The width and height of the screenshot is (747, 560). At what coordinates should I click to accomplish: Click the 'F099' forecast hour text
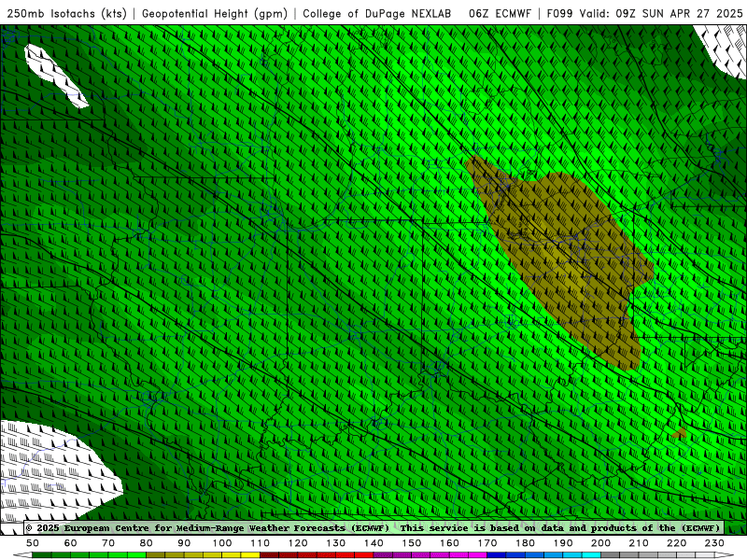coord(559,13)
